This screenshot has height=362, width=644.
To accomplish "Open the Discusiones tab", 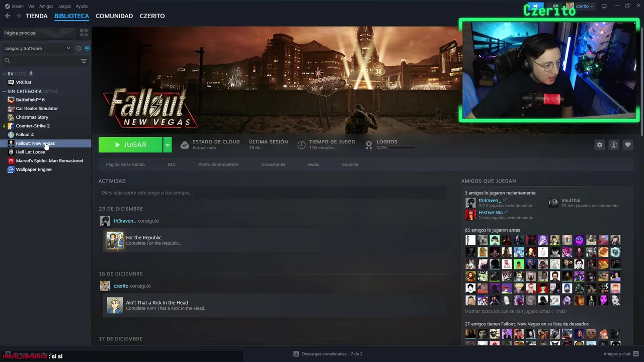I will click(x=273, y=164).
